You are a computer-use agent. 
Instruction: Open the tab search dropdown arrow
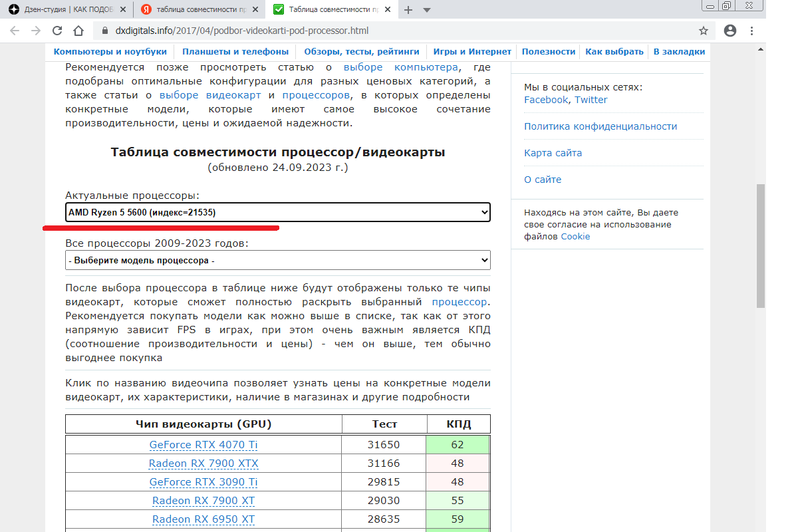pyautogui.click(x=427, y=10)
